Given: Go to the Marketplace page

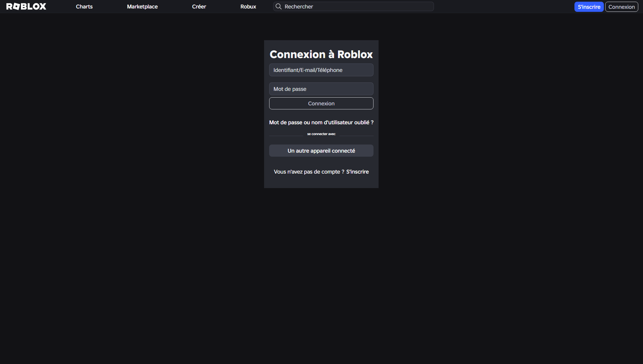Looking at the screenshot, I should tap(142, 6).
